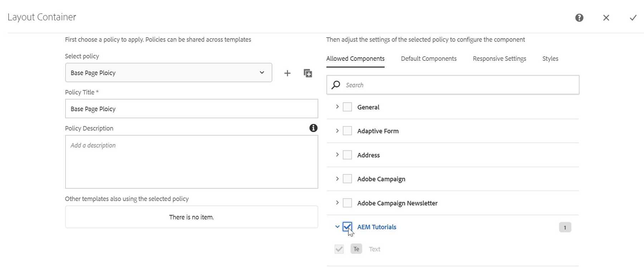The width and height of the screenshot is (644, 267).
Task: Expand the Address group chevron
Action: tap(337, 155)
